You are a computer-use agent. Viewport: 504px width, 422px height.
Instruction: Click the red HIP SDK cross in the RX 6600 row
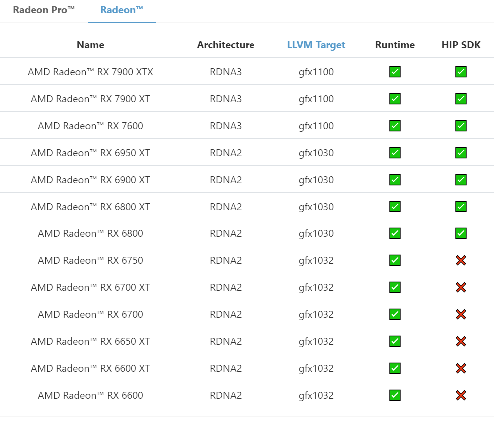point(461,396)
